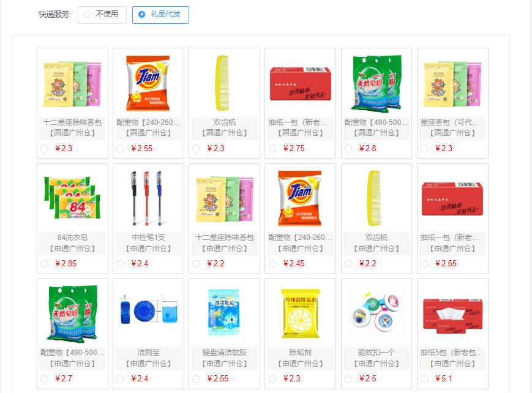Click the 双齿梳 comb image in 圆通广州仓

coord(223,83)
